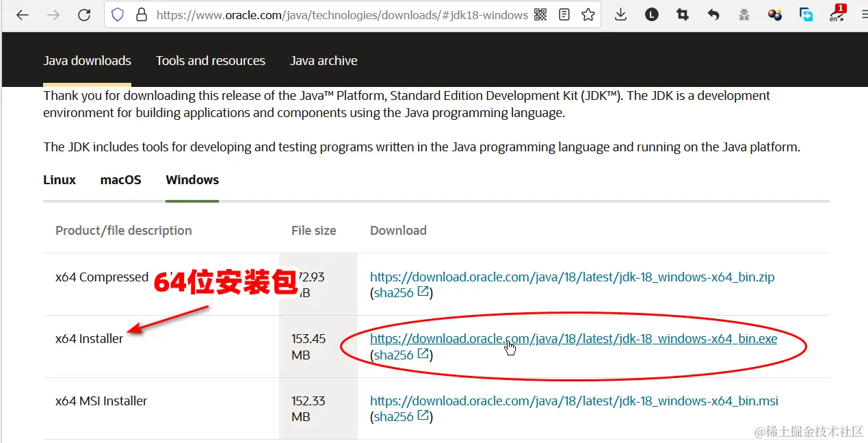
Task: Click the blue overlapping windows extension icon
Action: (x=807, y=14)
